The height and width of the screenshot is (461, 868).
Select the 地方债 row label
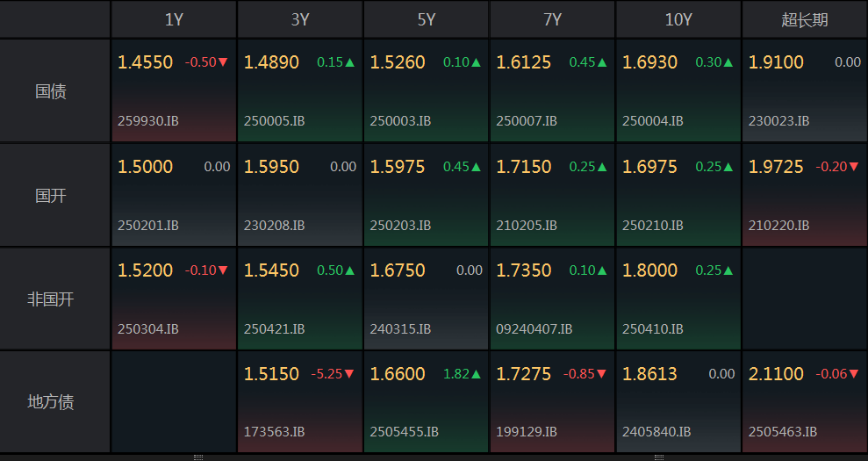coord(51,402)
